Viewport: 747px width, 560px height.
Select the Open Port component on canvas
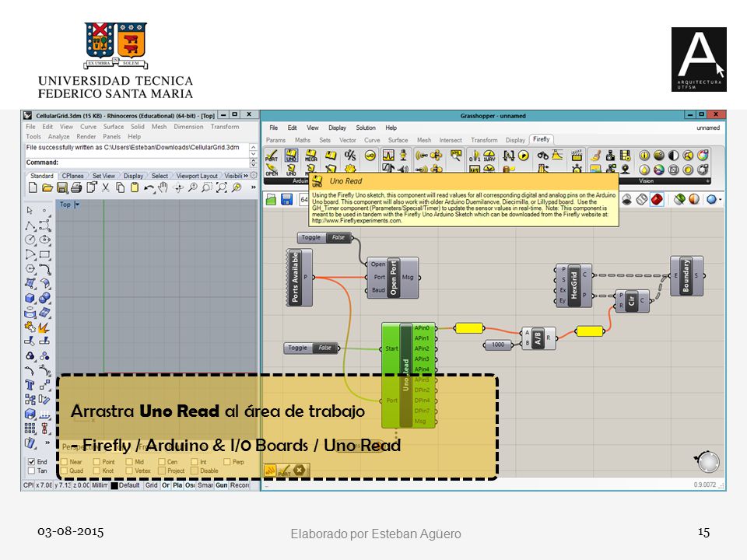(393, 278)
